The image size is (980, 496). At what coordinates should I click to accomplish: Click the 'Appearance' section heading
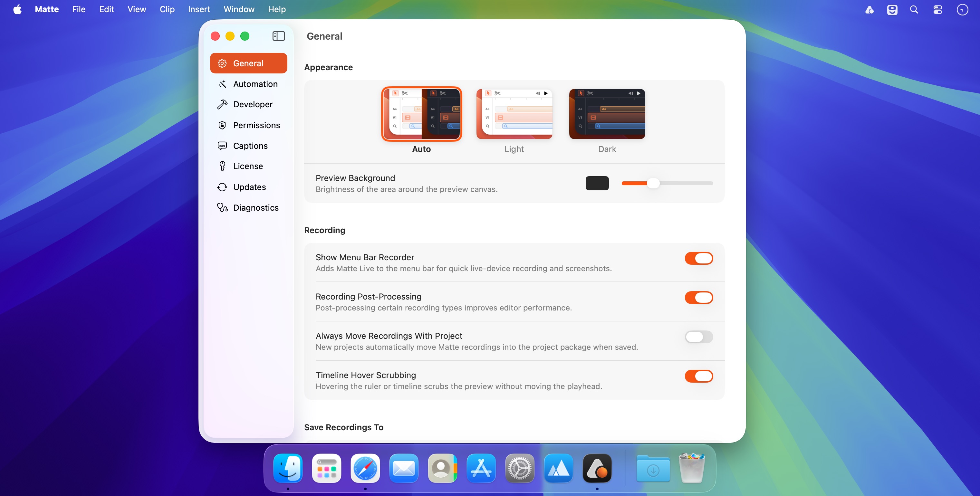pyautogui.click(x=328, y=67)
